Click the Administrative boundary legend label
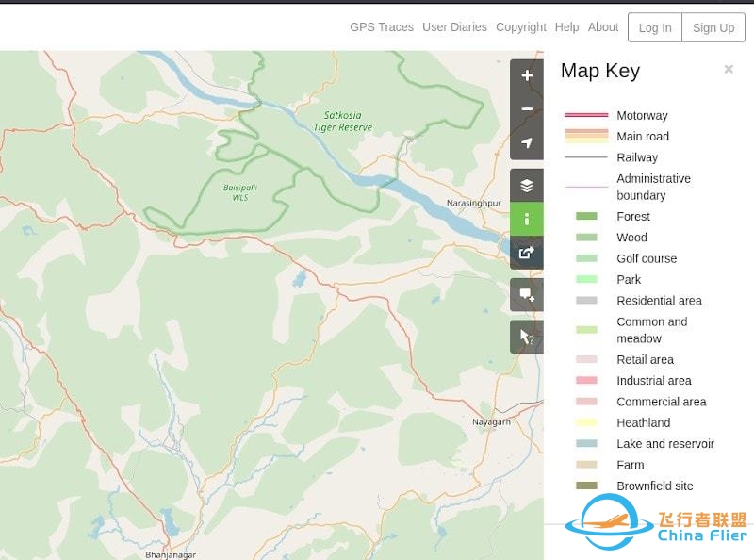The width and height of the screenshot is (754, 560). coord(653,187)
